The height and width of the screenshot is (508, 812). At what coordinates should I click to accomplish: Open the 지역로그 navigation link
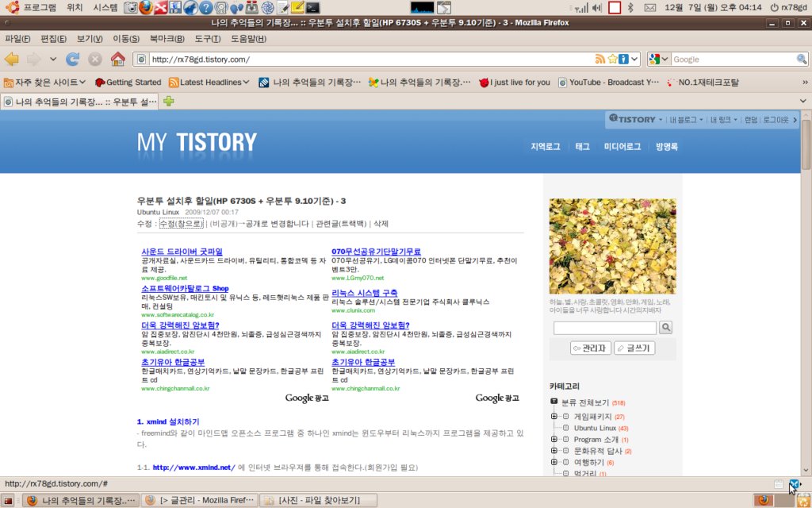(x=546, y=147)
